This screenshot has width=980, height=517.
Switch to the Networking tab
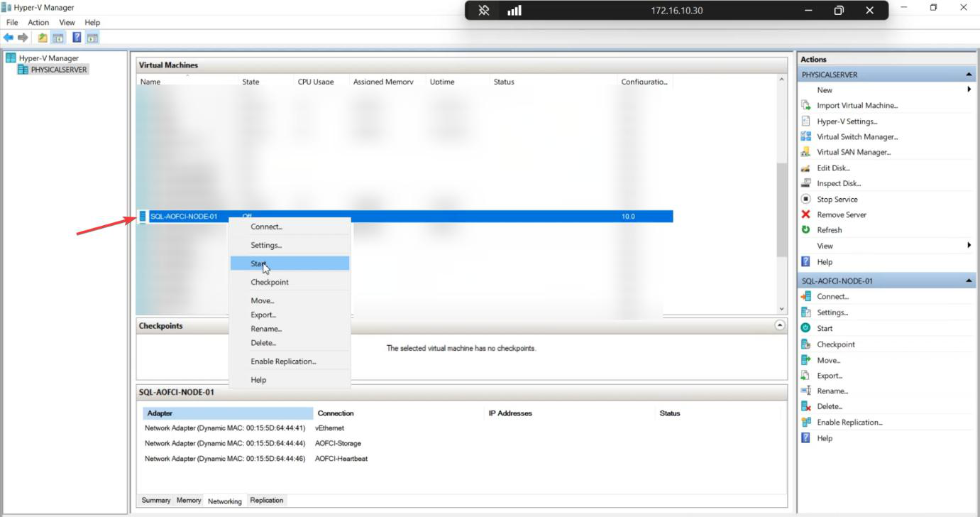click(225, 501)
